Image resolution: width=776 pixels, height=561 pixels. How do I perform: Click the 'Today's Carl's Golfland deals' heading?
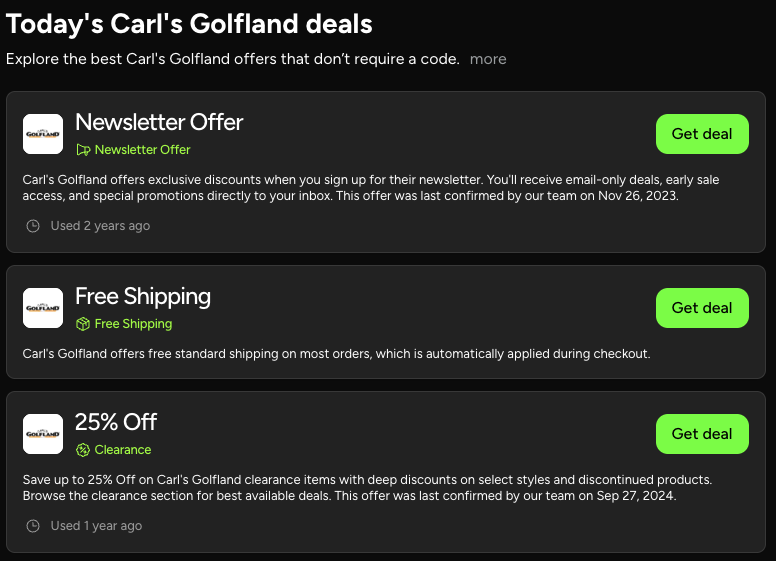[x=190, y=23]
